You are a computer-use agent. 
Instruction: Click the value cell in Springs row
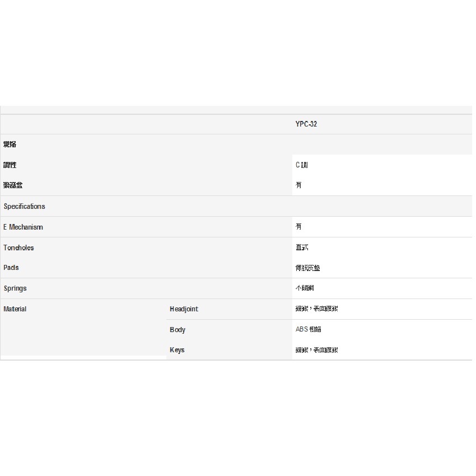305,288
